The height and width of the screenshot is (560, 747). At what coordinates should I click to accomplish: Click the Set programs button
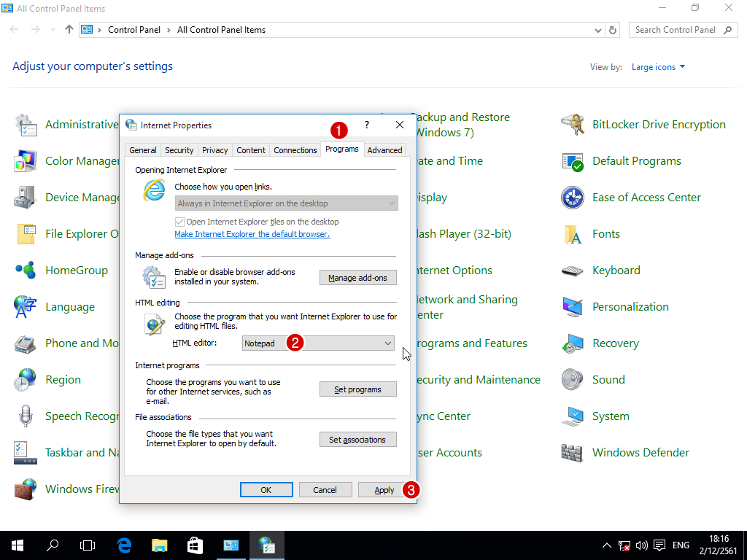coord(357,389)
